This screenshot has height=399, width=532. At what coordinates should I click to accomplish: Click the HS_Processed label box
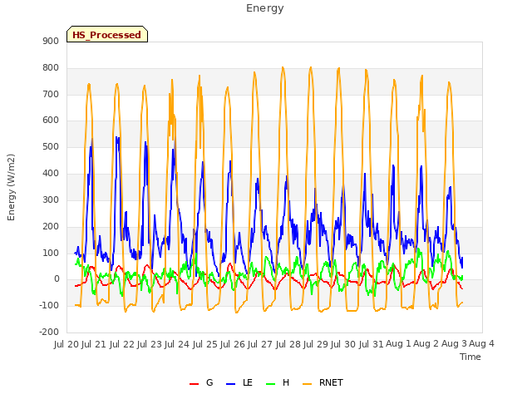107,34
